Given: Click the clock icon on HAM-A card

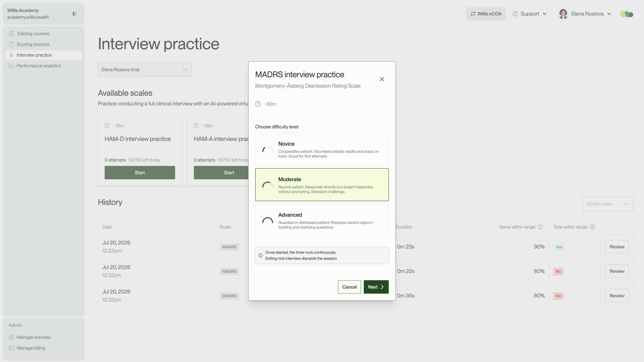Looking at the screenshot, I should tap(196, 126).
